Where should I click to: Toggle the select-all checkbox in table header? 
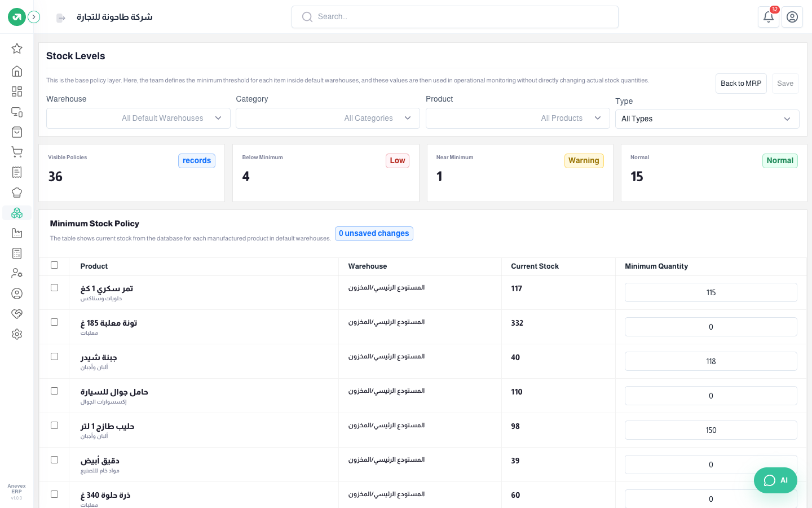(54, 265)
